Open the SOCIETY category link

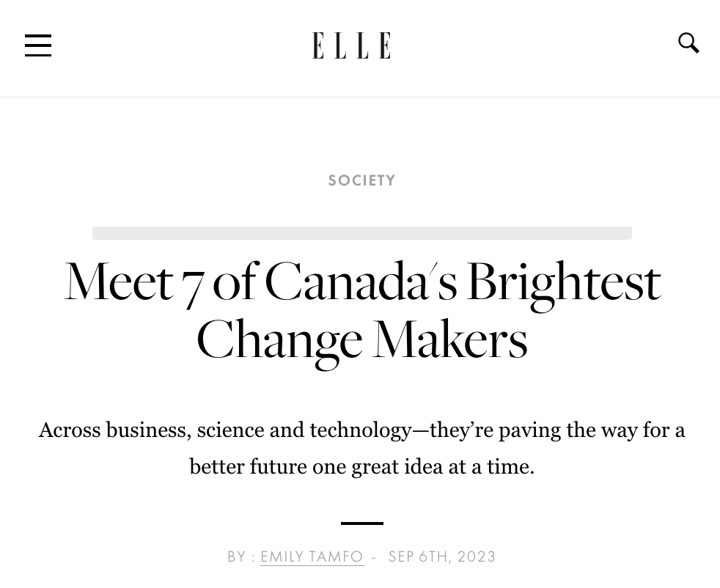[361, 180]
